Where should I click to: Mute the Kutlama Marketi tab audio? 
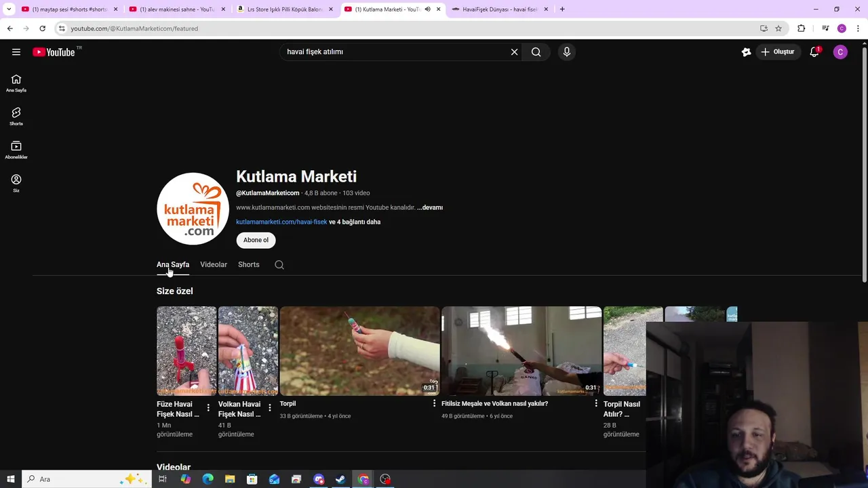(427, 9)
